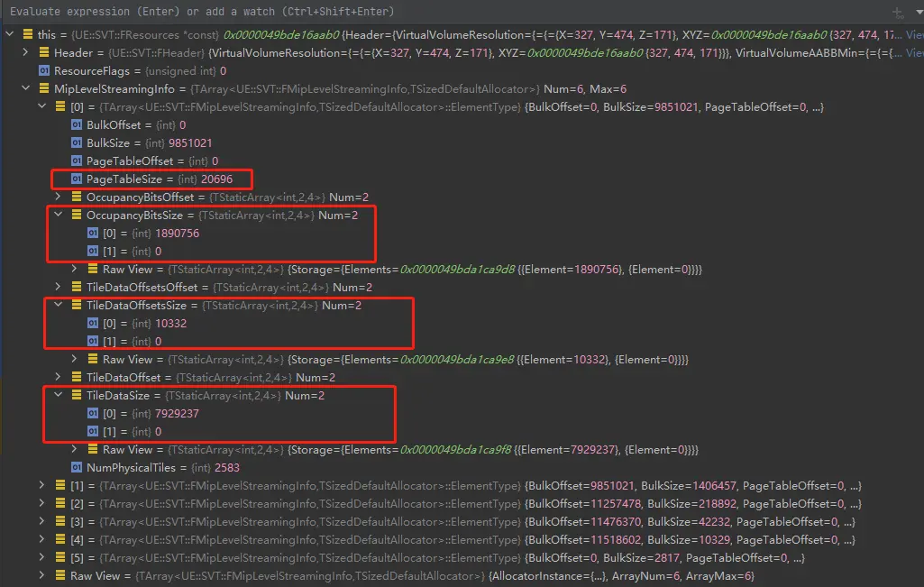Expand the bottom Raw View TArray node
The height and width of the screenshot is (587, 924).
tap(41, 575)
